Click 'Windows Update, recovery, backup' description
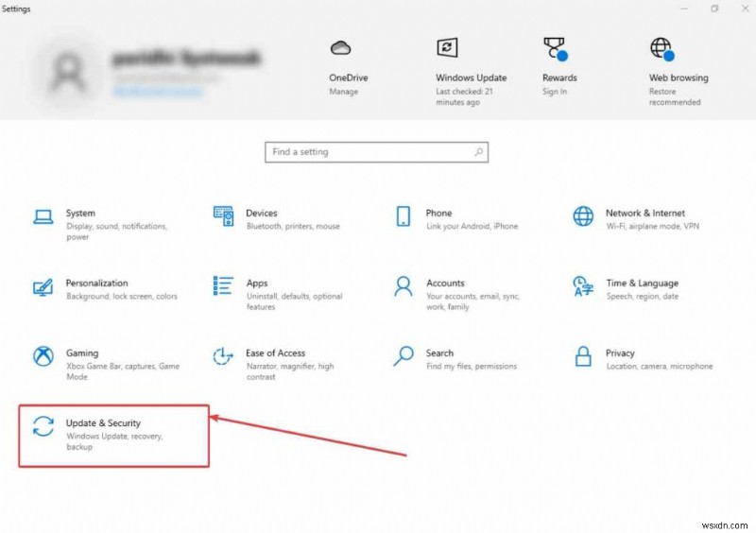 point(114,441)
